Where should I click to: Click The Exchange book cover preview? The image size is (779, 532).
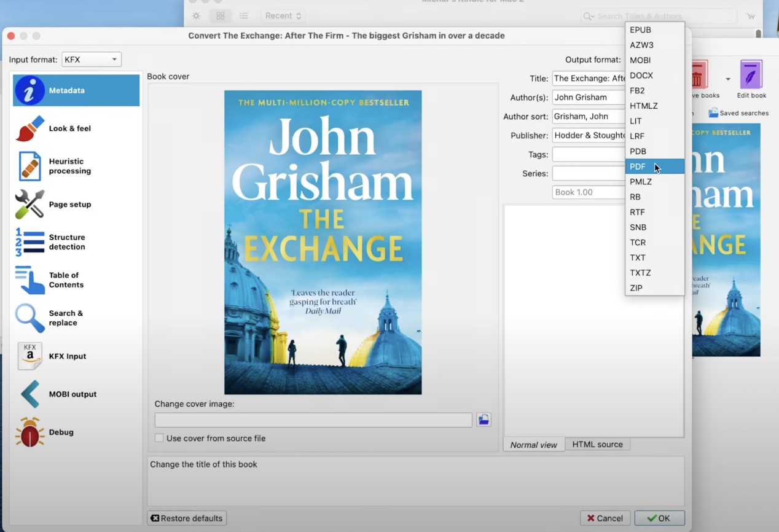(x=323, y=242)
